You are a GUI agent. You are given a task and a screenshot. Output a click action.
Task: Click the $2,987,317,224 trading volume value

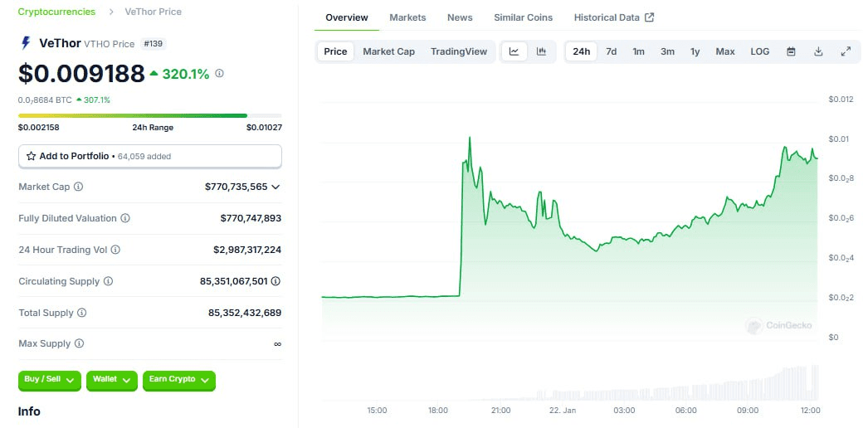pos(247,250)
